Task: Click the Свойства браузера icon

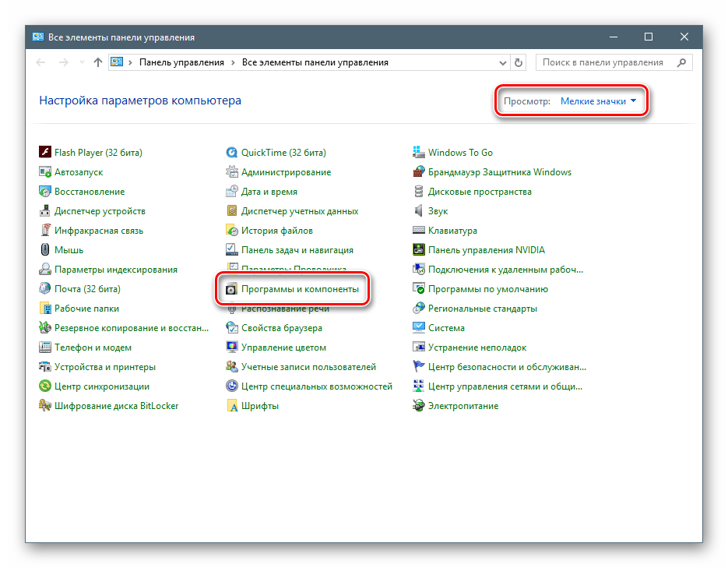Action: (232, 328)
